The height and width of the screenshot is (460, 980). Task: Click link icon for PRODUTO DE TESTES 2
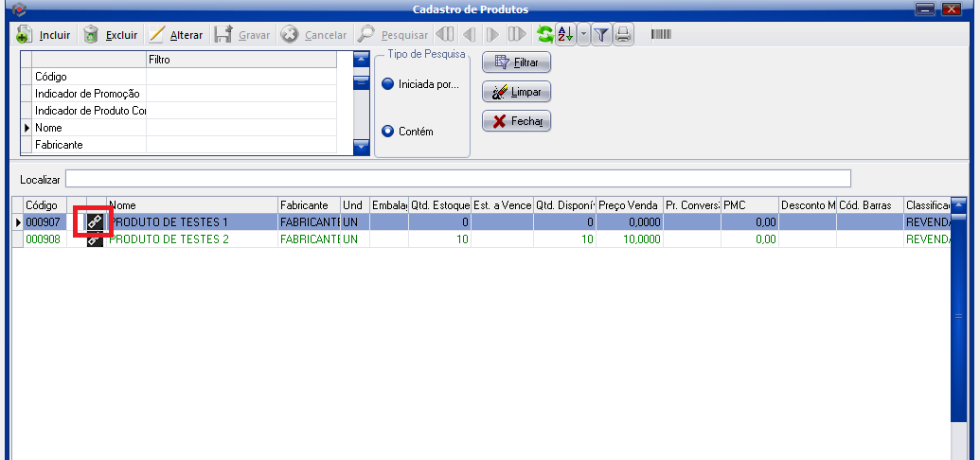[x=95, y=240]
